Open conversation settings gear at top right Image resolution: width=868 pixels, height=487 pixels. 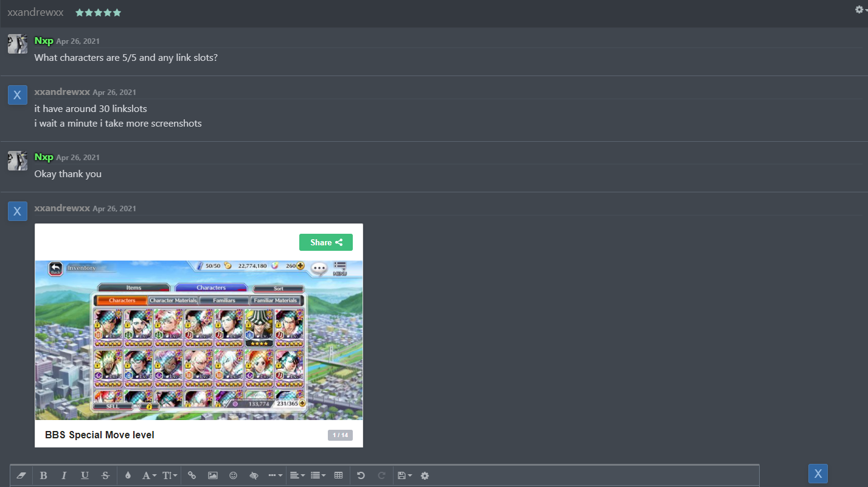[860, 9]
